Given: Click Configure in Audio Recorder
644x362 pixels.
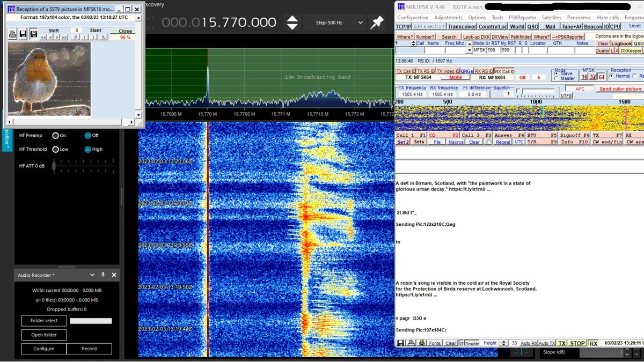Looking at the screenshot, I should pyautogui.click(x=44, y=349).
